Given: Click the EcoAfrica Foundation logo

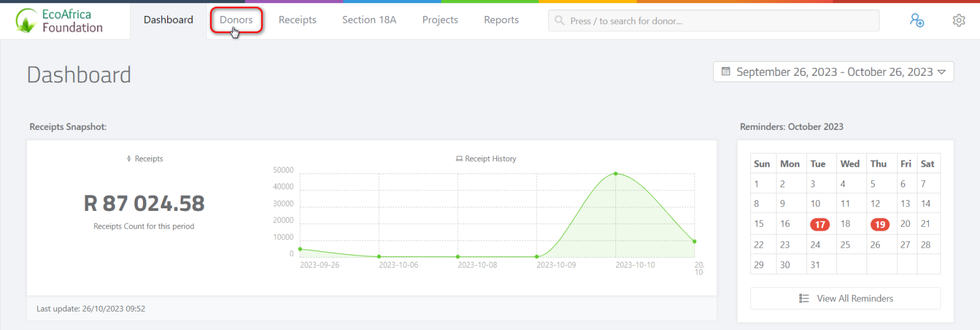Looking at the screenshot, I should [x=59, y=20].
